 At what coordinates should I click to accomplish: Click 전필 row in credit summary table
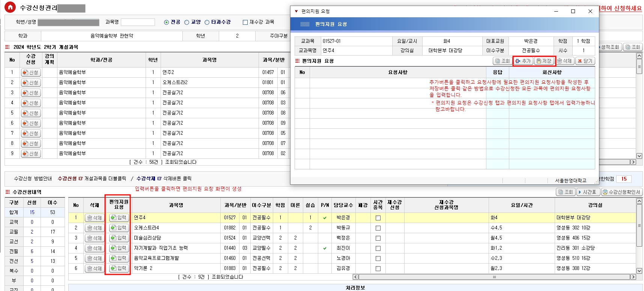pos(35,251)
